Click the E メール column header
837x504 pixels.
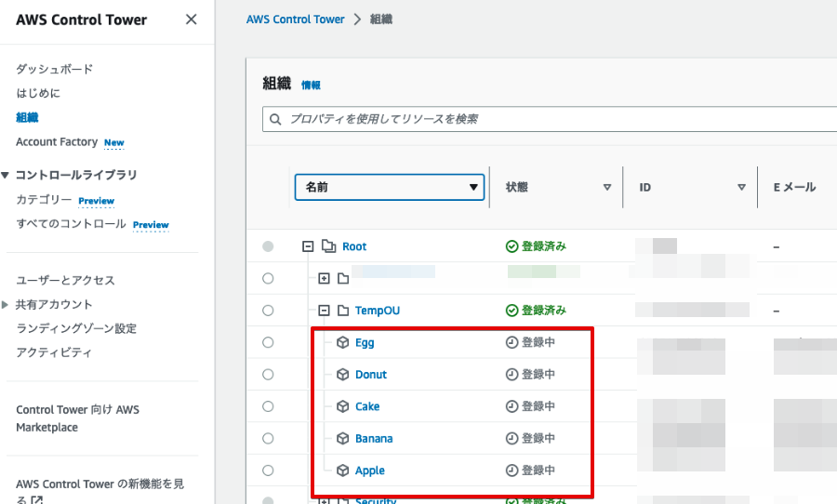795,188
